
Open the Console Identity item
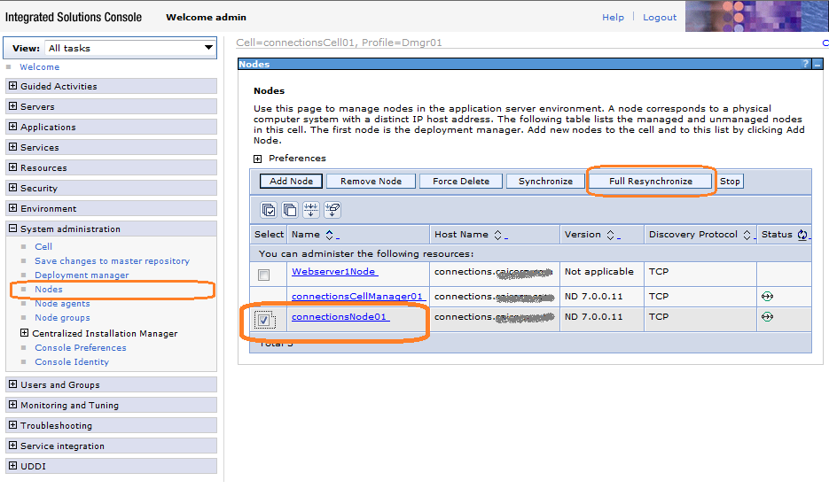72,362
